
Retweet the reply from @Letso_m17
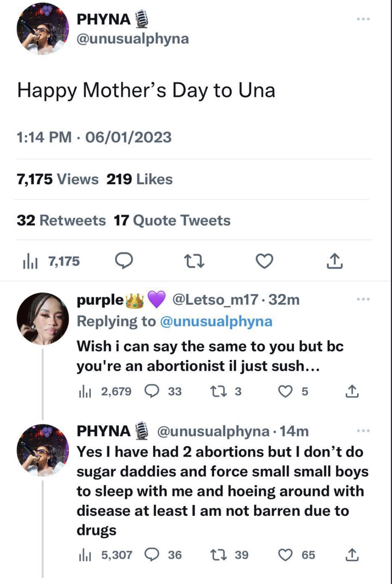pyautogui.click(x=226, y=392)
